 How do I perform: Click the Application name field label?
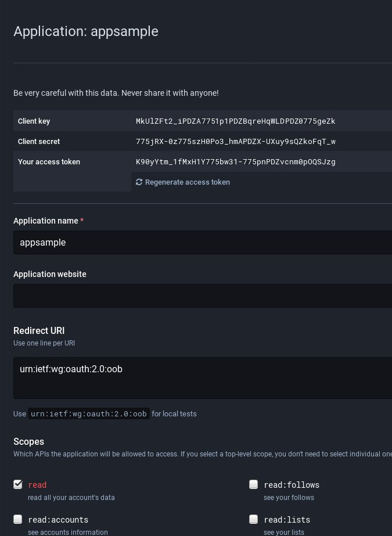[x=46, y=221]
